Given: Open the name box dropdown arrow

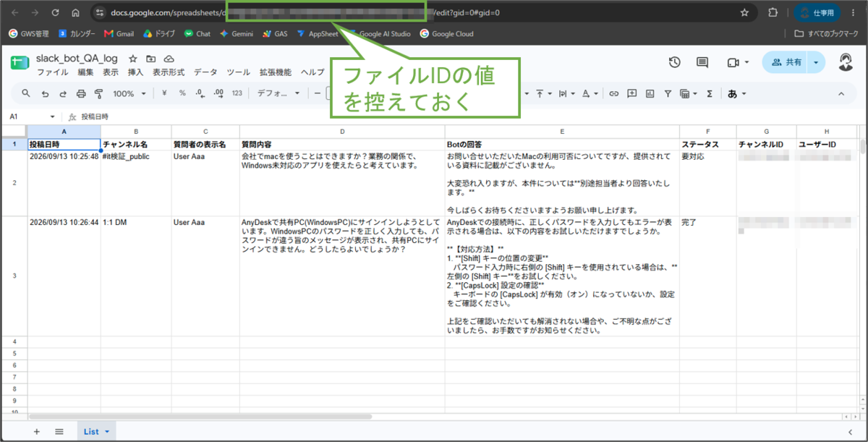Looking at the screenshot, I should click(52, 116).
